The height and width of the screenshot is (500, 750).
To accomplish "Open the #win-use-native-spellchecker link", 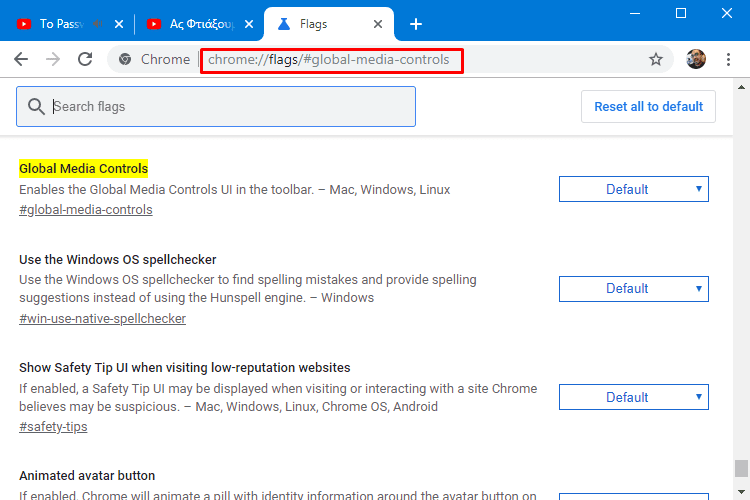I will 102,319.
